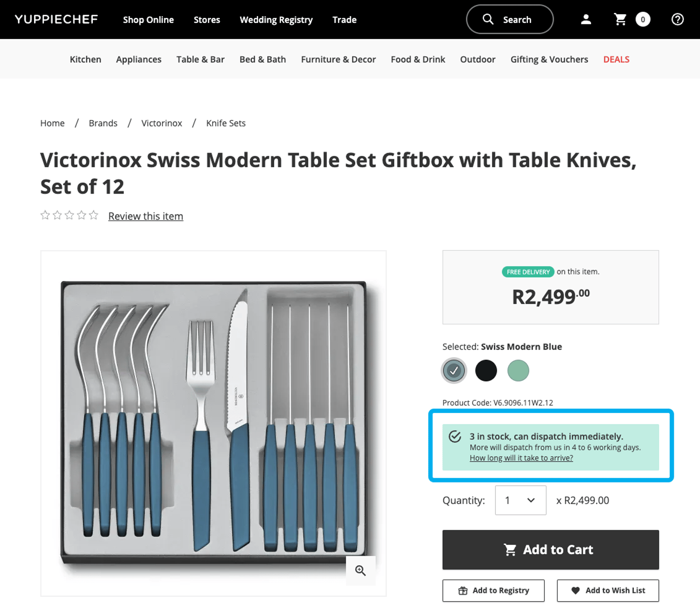Viewport: 700px width, 608px height.
Task: Click the Wish List heart icon
Action: (x=577, y=590)
